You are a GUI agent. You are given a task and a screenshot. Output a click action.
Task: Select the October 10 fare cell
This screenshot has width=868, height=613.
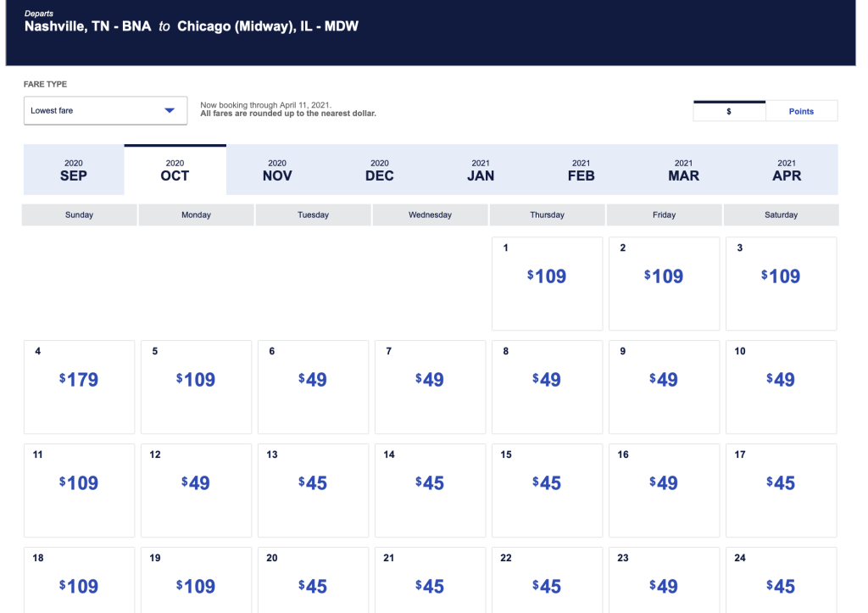781,387
